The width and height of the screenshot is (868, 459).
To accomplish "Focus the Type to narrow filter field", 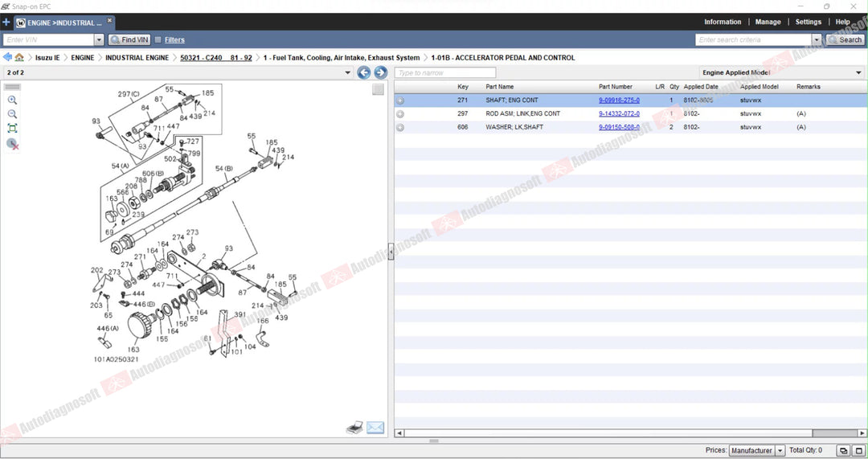I will 445,72.
